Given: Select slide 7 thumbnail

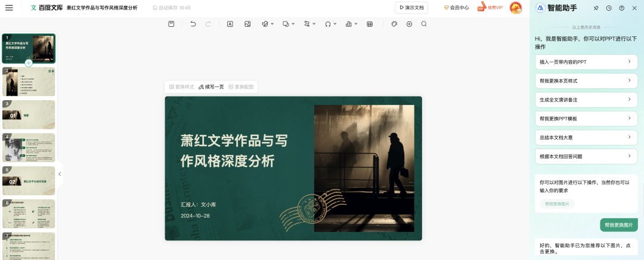Looking at the screenshot, I should [29, 246].
